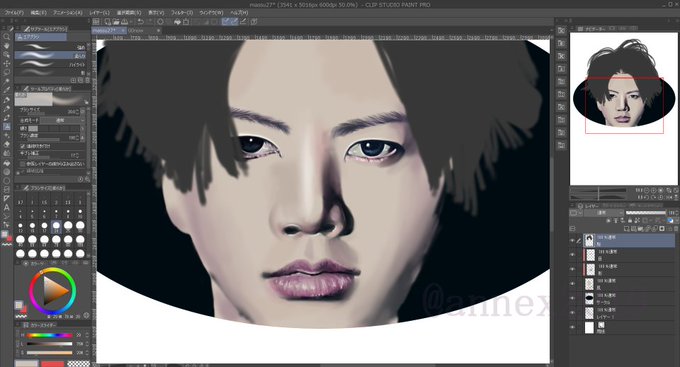Click the New document icon in command bar

click(108, 21)
